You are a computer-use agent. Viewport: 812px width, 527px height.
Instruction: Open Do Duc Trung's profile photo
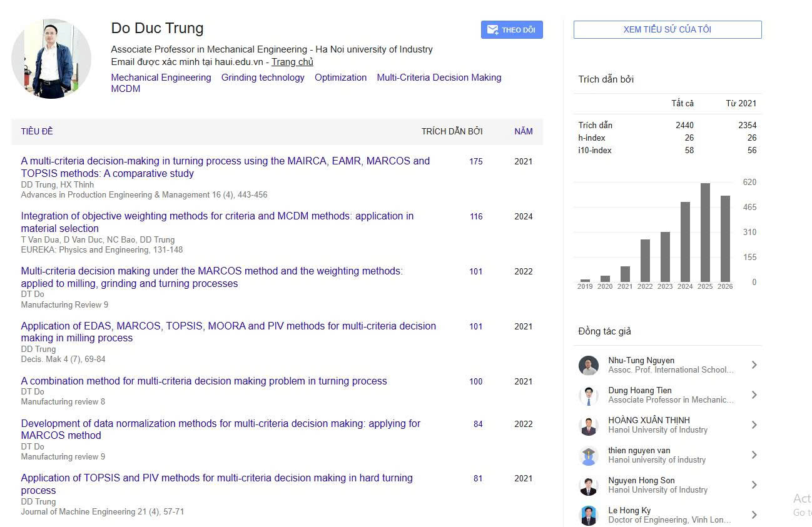click(51, 59)
